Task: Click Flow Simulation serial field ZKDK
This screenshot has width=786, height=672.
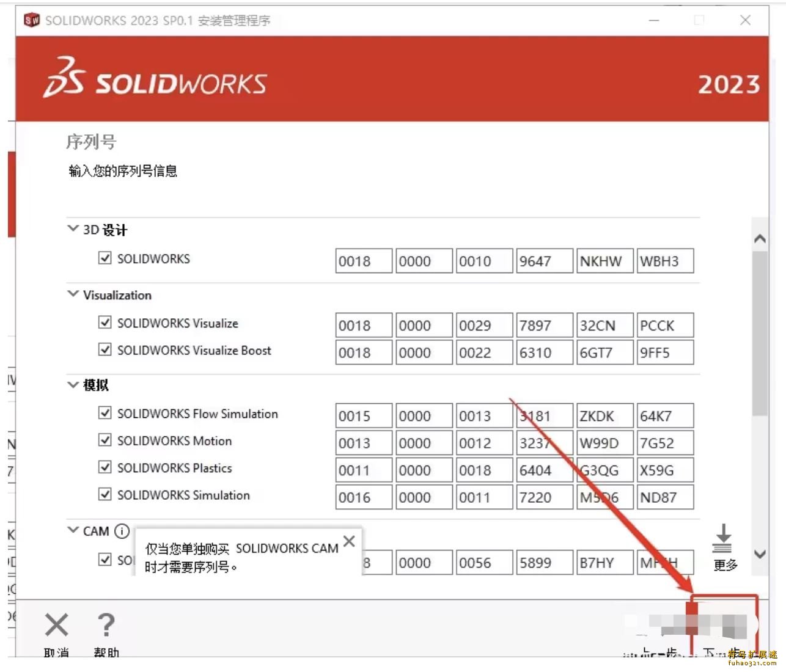Action: point(605,415)
